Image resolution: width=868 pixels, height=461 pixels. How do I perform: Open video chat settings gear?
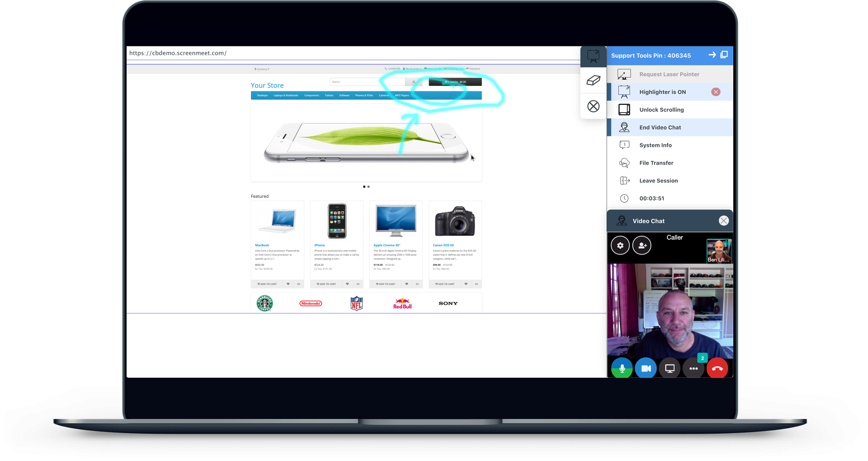(x=620, y=245)
